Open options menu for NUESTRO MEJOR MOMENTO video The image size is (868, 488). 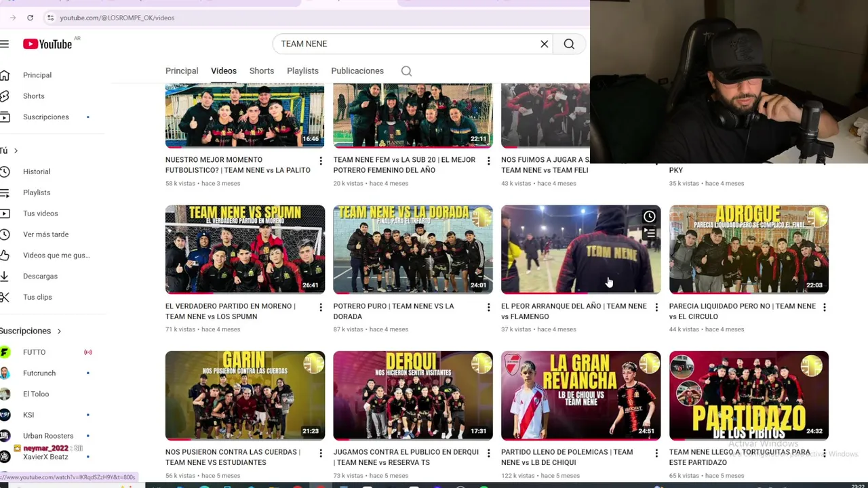[321, 161]
